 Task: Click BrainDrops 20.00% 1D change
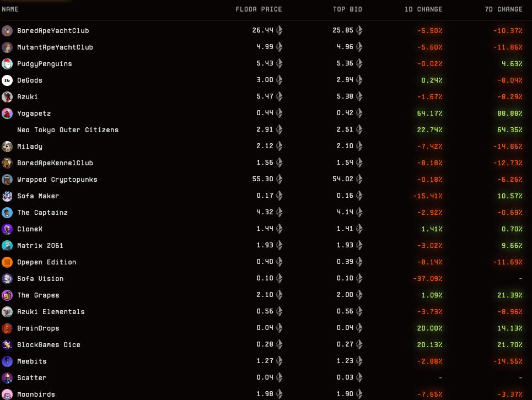(x=429, y=328)
